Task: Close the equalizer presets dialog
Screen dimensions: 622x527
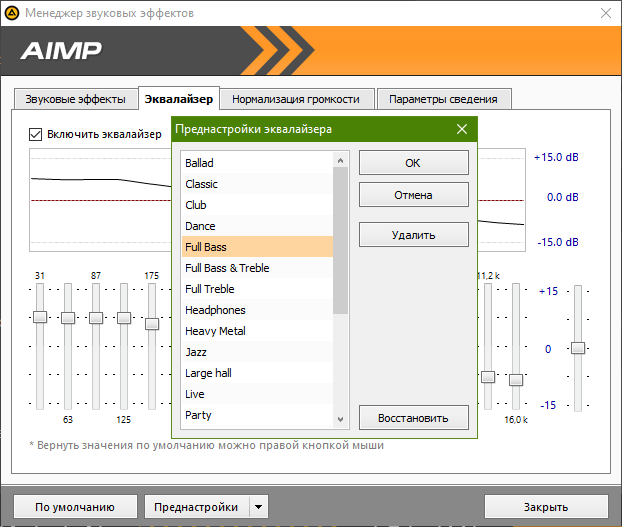Action: pyautogui.click(x=461, y=129)
